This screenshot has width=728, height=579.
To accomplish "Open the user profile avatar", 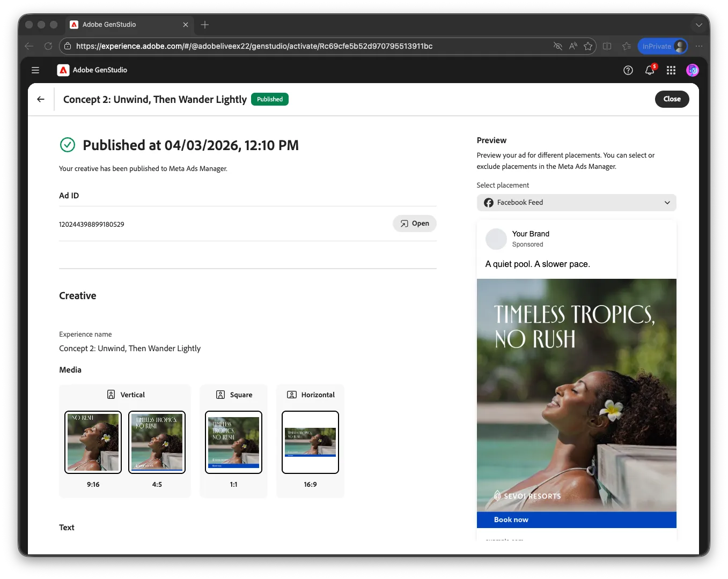I will [693, 70].
